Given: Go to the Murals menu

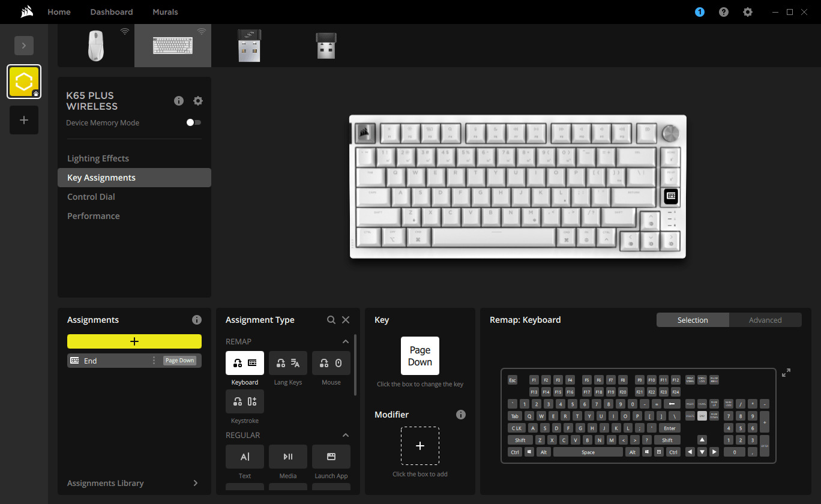Looking at the screenshot, I should coord(165,12).
